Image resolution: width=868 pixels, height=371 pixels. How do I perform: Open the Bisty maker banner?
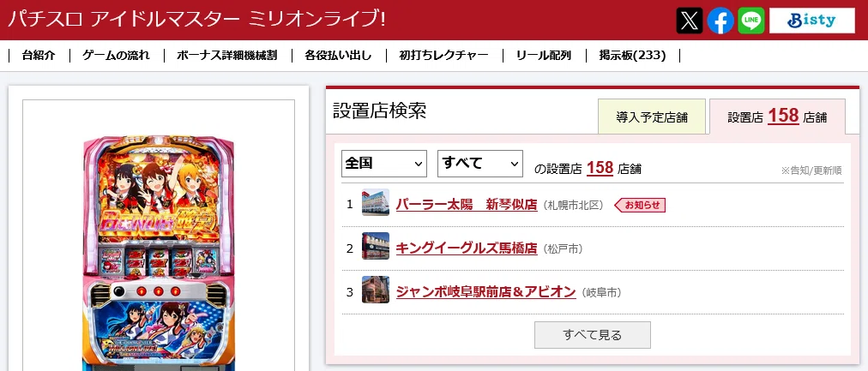coord(812,21)
